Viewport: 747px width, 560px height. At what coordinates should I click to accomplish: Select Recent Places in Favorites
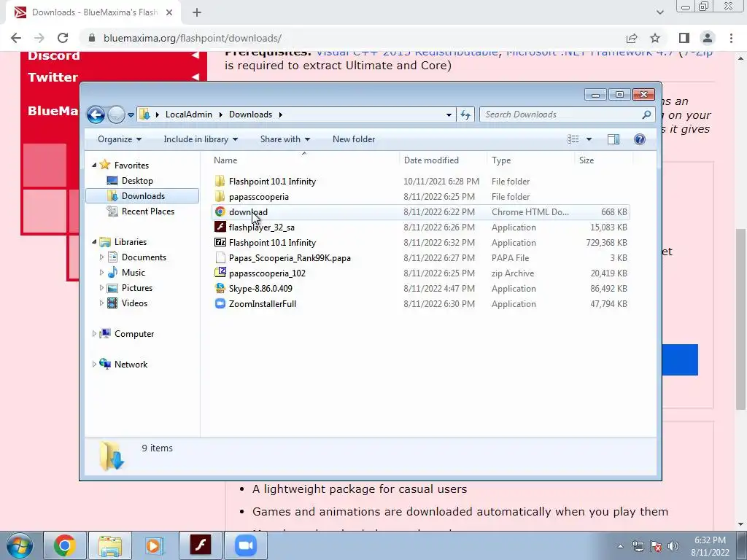pyautogui.click(x=147, y=211)
